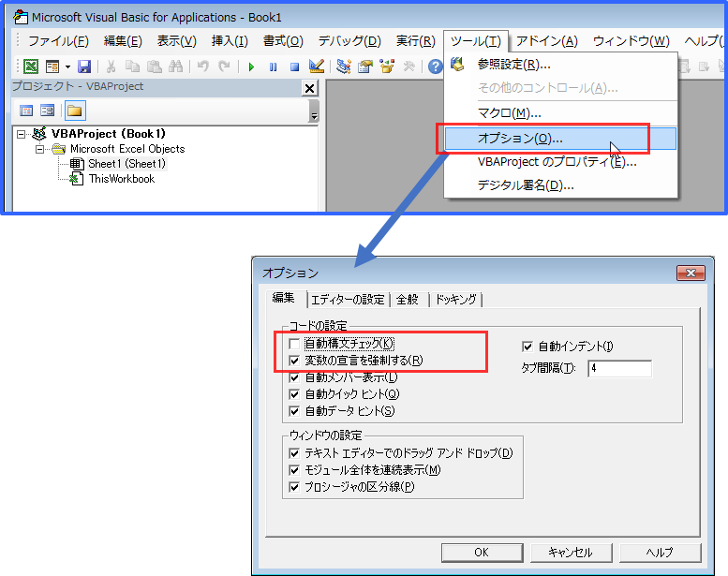Screen dimensions: 728x576
Task: Open the アドイン(A) menu
Action: coord(547,41)
